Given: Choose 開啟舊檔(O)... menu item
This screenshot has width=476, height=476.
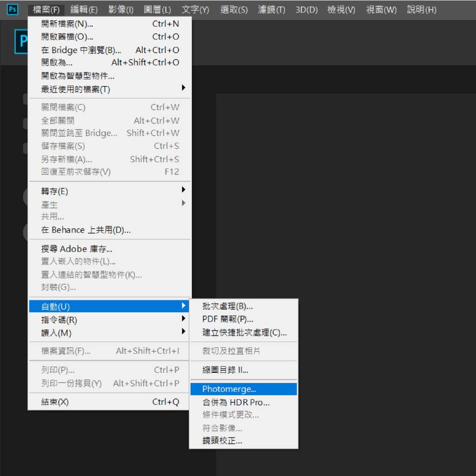Looking at the screenshot, I should point(110,37).
